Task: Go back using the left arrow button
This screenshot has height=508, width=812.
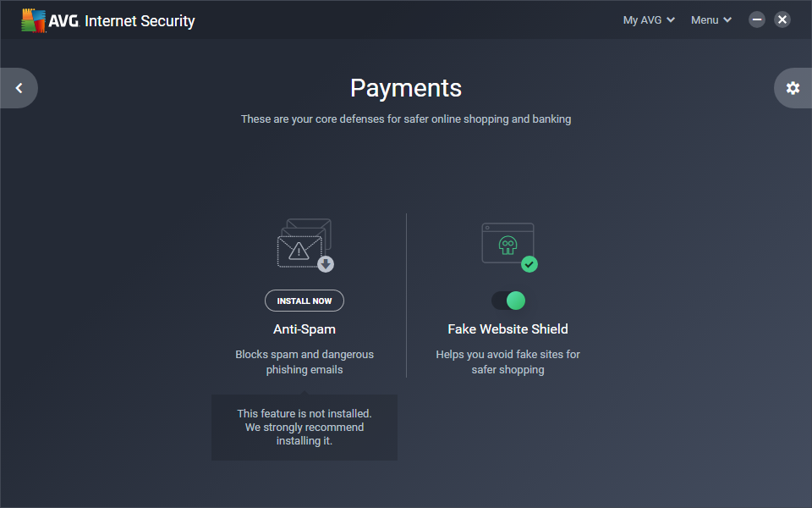Action: 19,88
